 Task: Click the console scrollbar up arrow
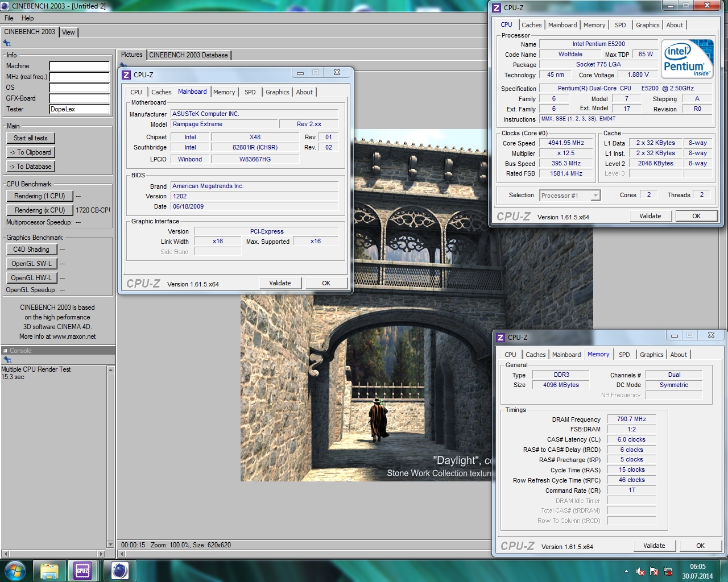(110, 370)
